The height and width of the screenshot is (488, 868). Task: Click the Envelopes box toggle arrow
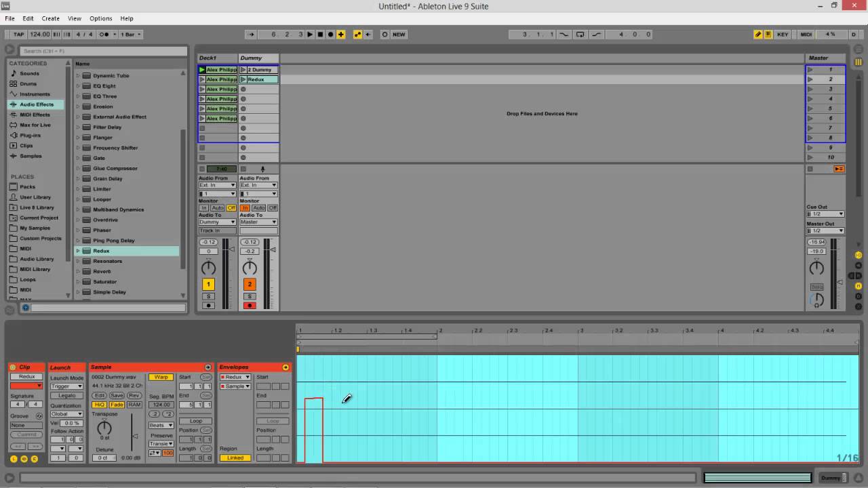(x=285, y=367)
